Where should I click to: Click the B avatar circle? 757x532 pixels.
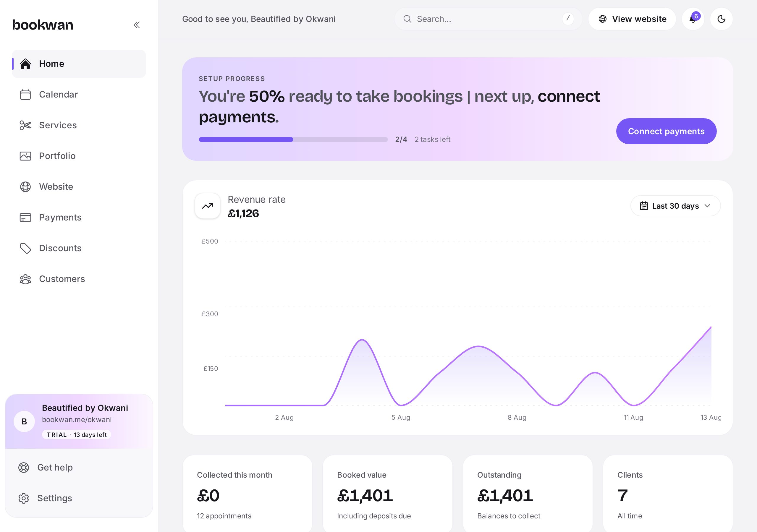click(24, 421)
